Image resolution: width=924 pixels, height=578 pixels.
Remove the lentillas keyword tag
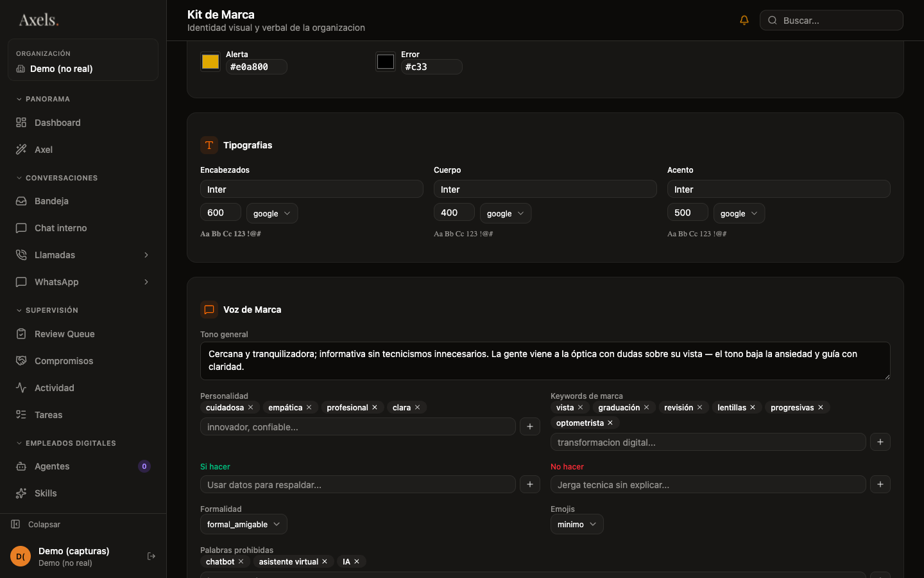coord(753,407)
